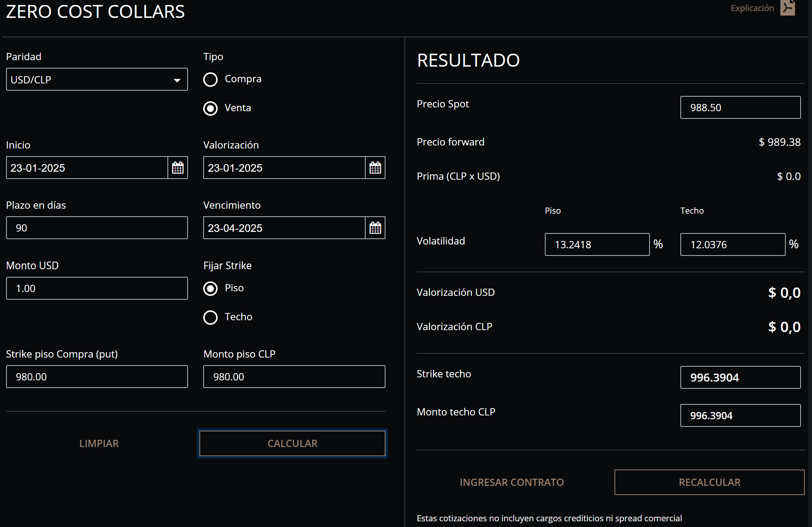Image resolution: width=812 pixels, height=527 pixels.
Task: Focus the Inicio date field
Action: tap(87, 168)
